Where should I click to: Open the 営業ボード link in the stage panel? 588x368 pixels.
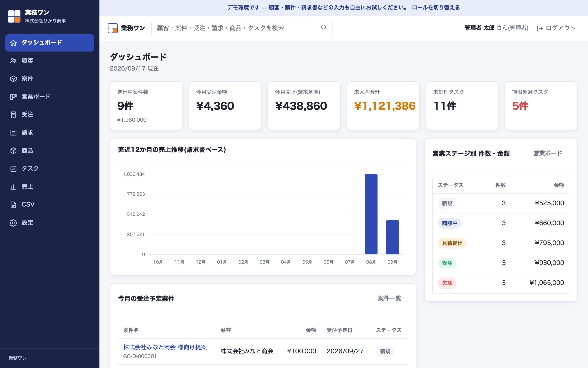point(547,153)
